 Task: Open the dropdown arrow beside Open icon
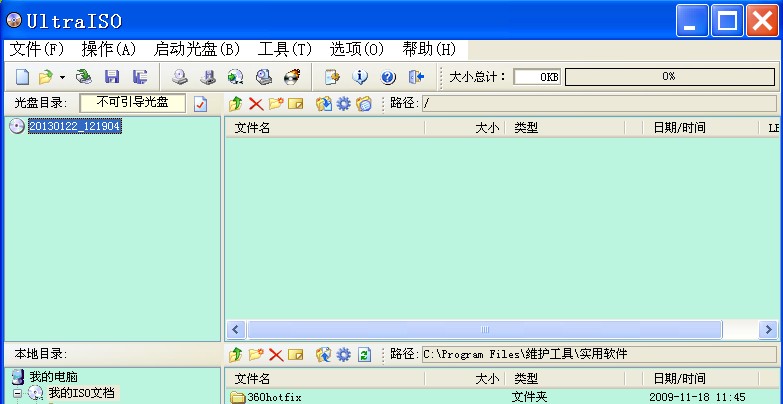coord(62,77)
